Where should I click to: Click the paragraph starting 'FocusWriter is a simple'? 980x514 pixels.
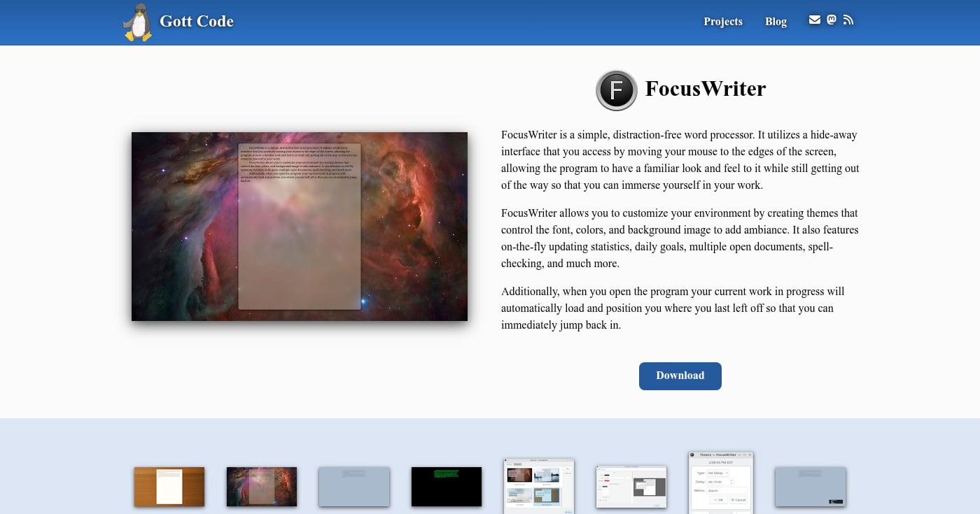coord(680,160)
